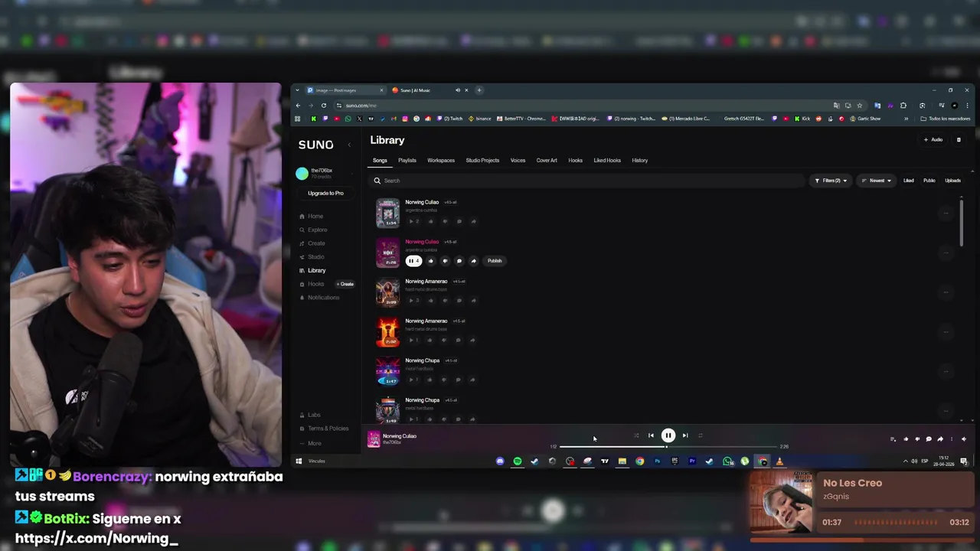The image size is (980, 551).
Task: Open the three-dot menu in the player bar
Action: click(x=952, y=439)
